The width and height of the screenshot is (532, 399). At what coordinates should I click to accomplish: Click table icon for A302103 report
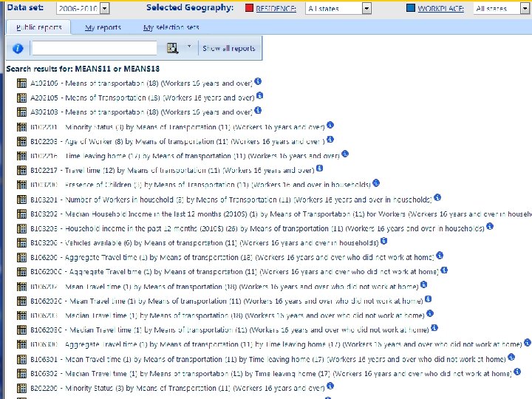click(21, 112)
